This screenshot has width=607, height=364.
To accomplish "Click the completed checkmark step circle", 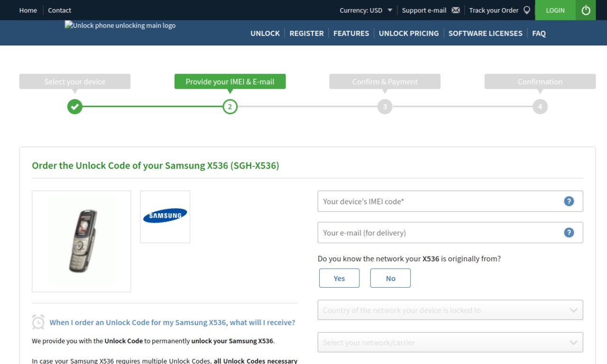I will tap(75, 107).
